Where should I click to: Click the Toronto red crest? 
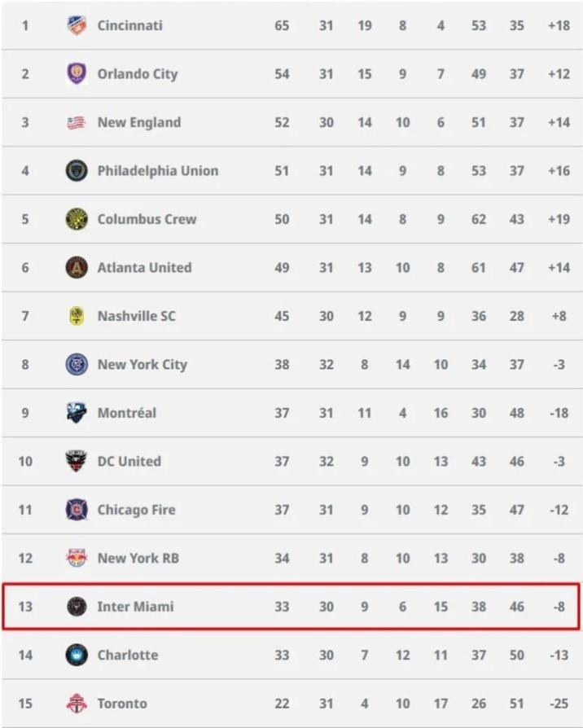(x=77, y=704)
